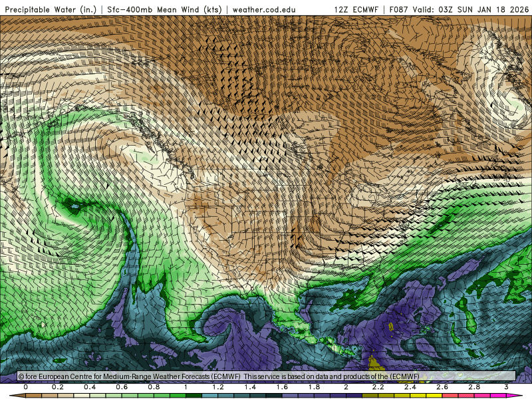The height and width of the screenshot is (399, 532).
Task: Click the "0.6" value on the color scale
Action: (x=122, y=387)
